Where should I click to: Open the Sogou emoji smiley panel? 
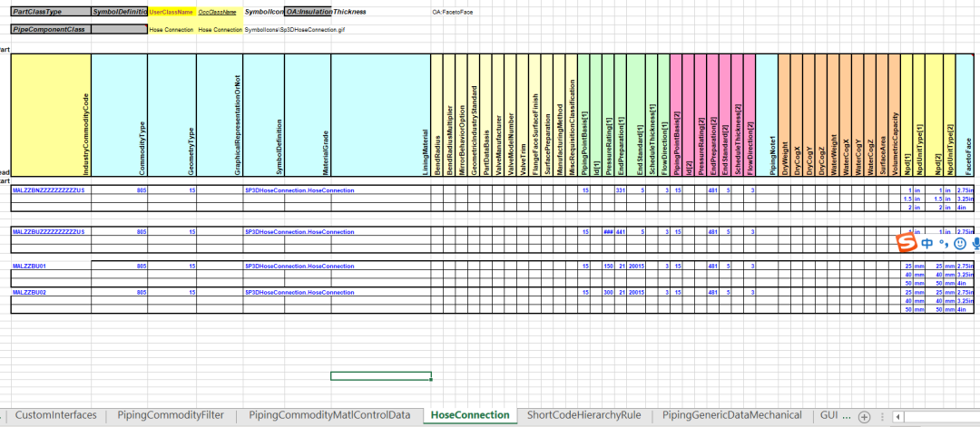coord(960,244)
